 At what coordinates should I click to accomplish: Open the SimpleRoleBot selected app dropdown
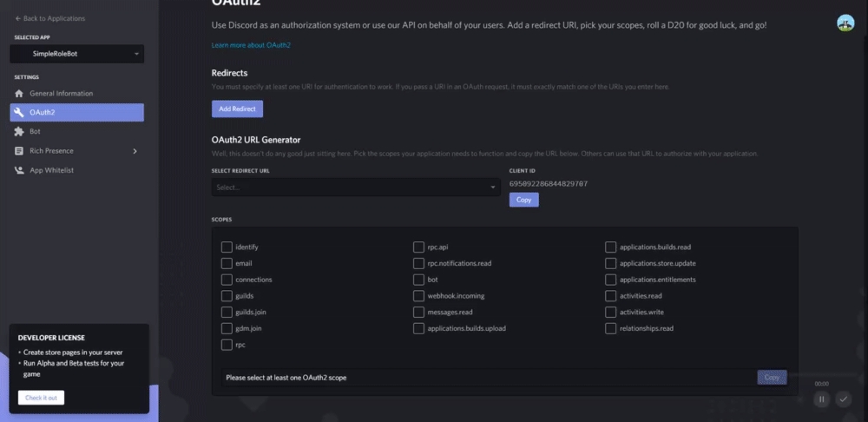click(x=76, y=54)
